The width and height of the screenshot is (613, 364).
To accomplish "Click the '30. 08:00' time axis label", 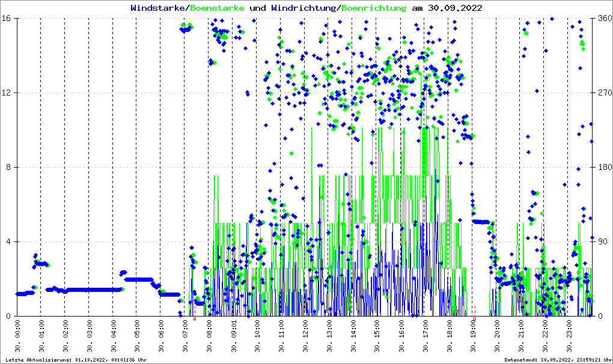I will click(209, 336).
